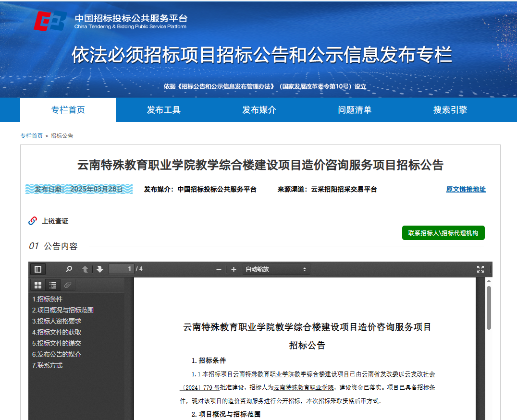Click the 上链查证 chain icon
The height and width of the screenshot is (420, 517).
click(x=33, y=221)
